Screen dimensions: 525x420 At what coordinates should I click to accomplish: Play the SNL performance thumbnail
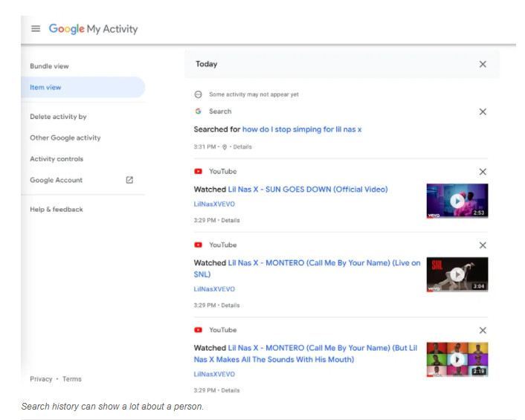point(457,274)
